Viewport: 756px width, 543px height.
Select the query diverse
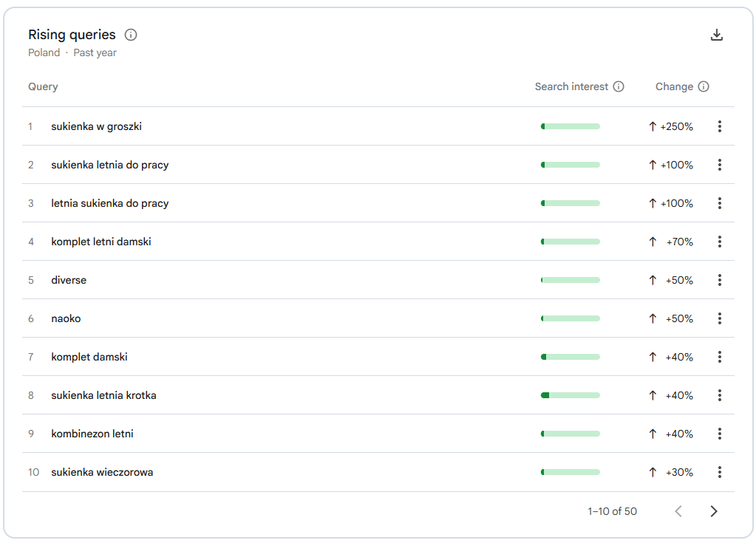69,280
